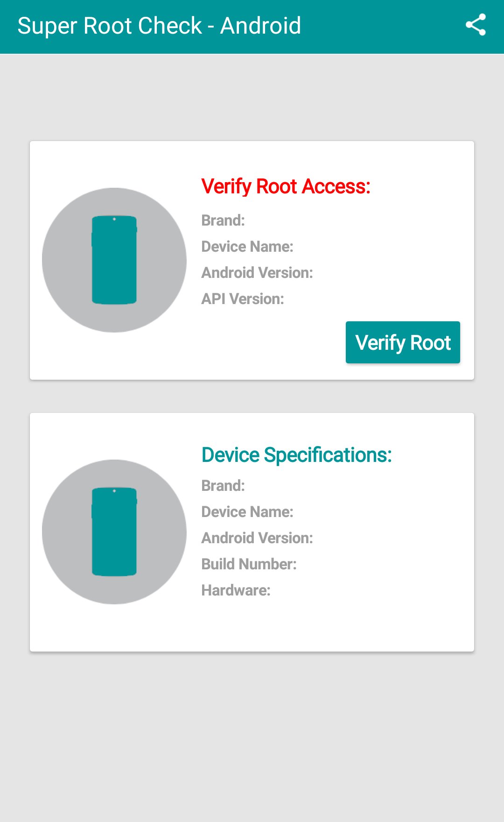Tap the API Version label

click(x=243, y=299)
